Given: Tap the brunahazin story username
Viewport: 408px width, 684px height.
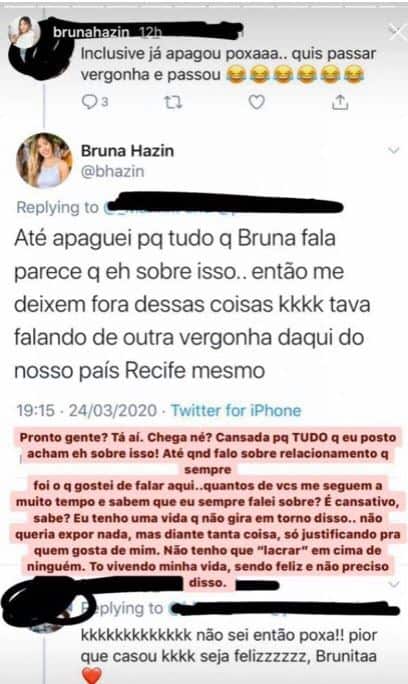Looking at the screenshot, I should pyautogui.click(x=91, y=32).
